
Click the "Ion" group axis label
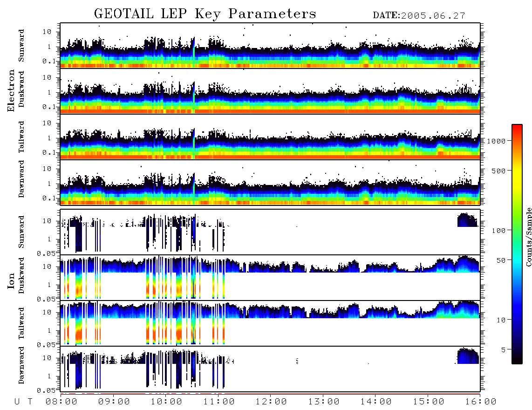(x=11, y=280)
